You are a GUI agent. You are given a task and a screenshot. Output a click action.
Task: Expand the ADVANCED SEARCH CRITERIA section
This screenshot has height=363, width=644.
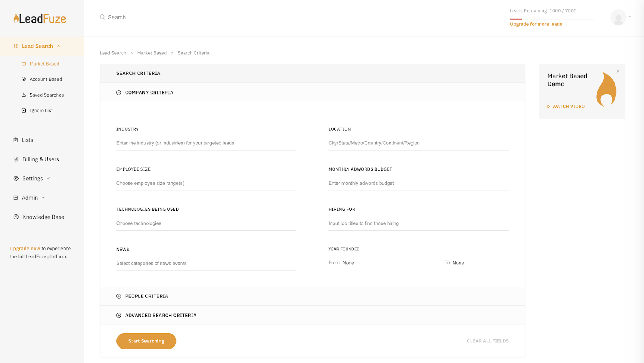[x=118, y=315]
